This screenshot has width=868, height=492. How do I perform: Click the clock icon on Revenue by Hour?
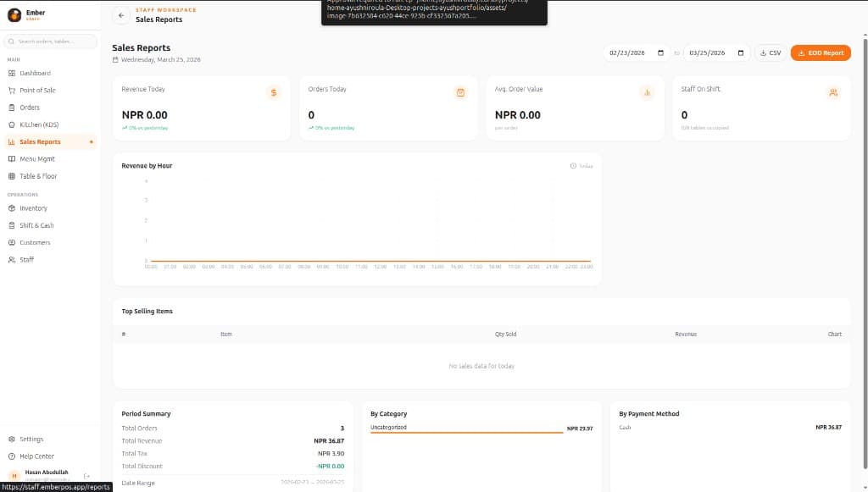[x=573, y=166]
